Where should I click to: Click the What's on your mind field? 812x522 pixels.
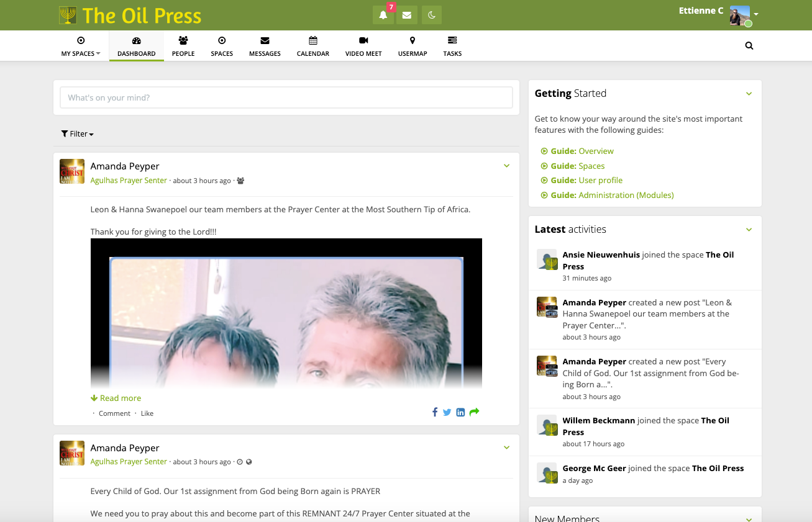coord(286,97)
